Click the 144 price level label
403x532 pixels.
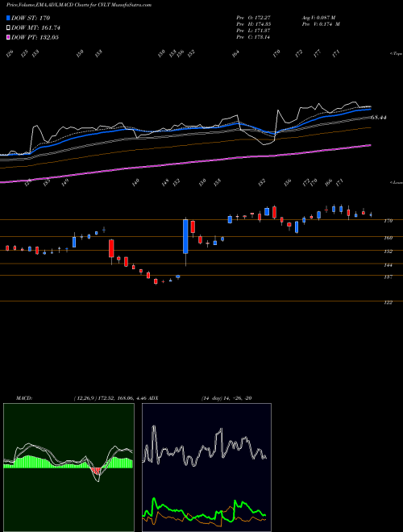point(388,264)
